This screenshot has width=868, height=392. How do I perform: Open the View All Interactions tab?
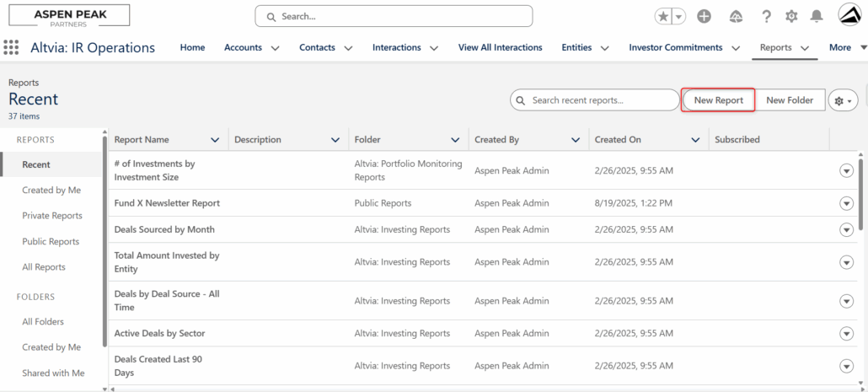[x=500, y=47]
